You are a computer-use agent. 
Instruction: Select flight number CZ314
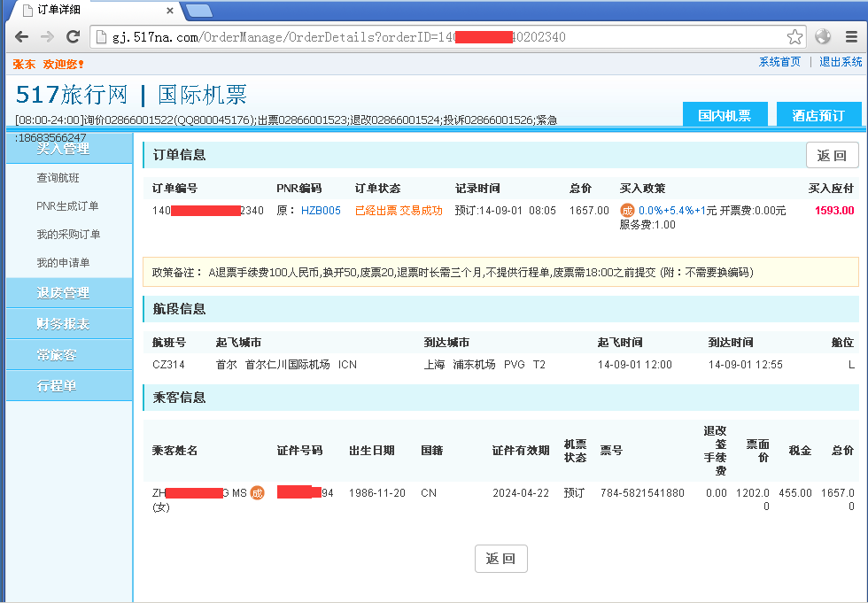pyautogui.click(x=168, y=365)
